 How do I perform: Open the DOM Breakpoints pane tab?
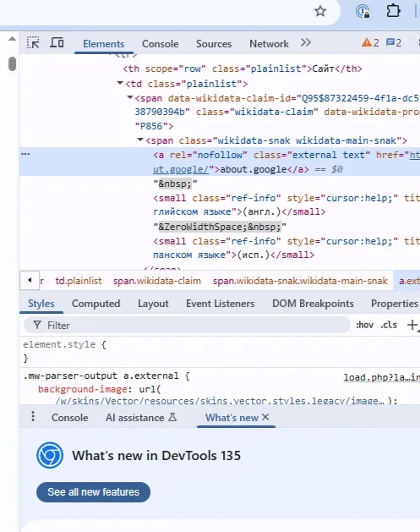click(313, 304)
